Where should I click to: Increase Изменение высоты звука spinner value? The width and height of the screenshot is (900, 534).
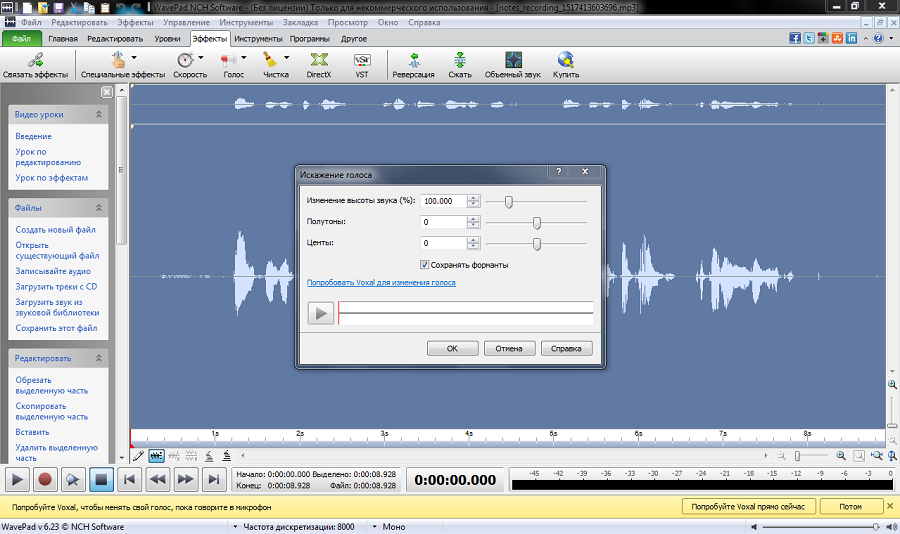[x=473, y=198]
